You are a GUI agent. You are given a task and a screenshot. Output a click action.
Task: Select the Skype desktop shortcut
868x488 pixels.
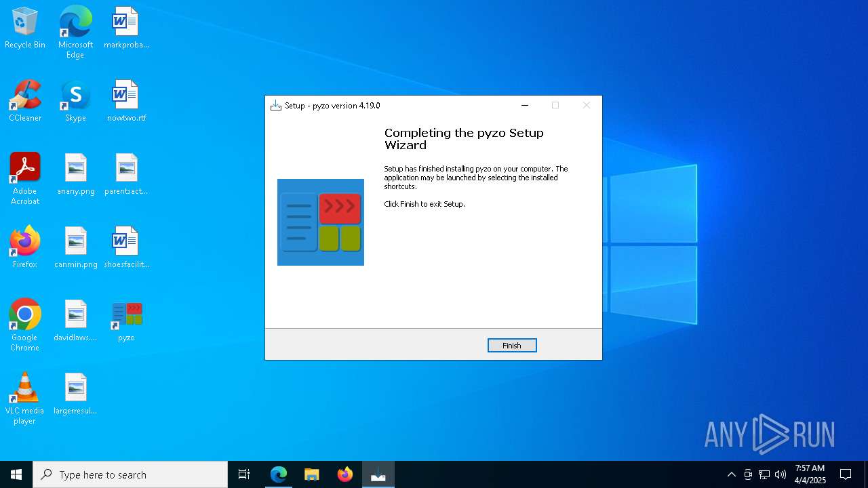click(x=75, y=101)
